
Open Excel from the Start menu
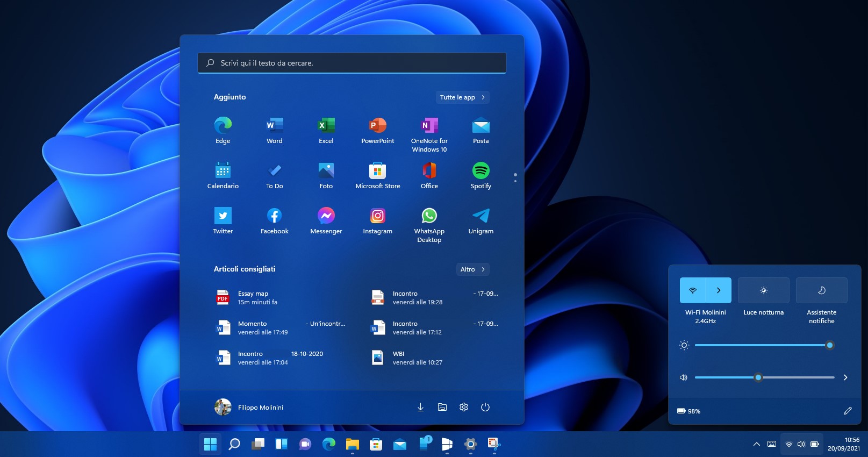(326, 131)
